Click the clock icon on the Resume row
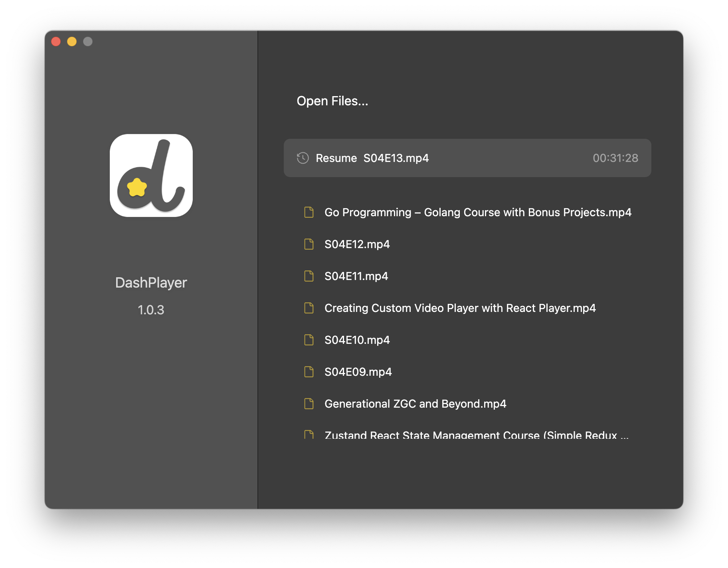728x568 pixels. pos(303,158)
